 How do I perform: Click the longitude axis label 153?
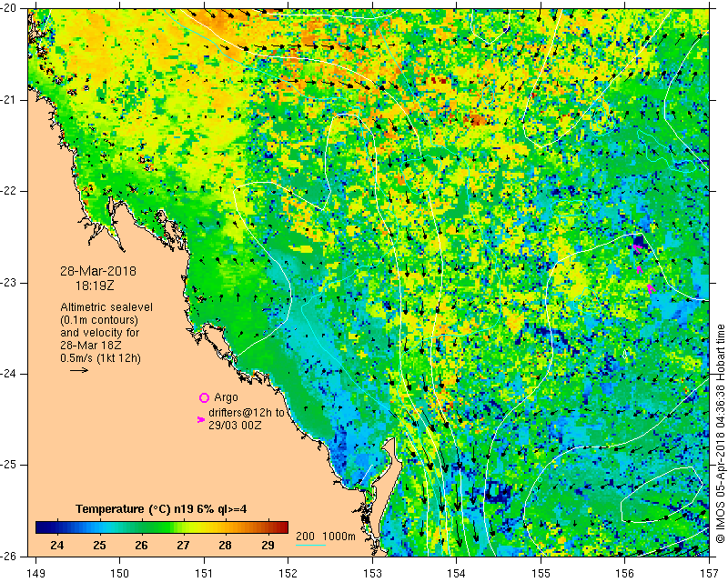(372, 574)
